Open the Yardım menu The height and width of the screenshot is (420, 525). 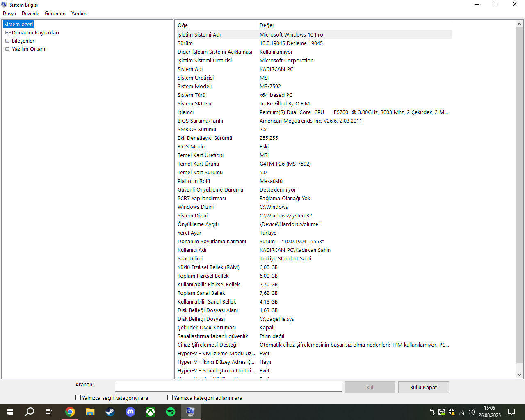click(x=79, y=14)
